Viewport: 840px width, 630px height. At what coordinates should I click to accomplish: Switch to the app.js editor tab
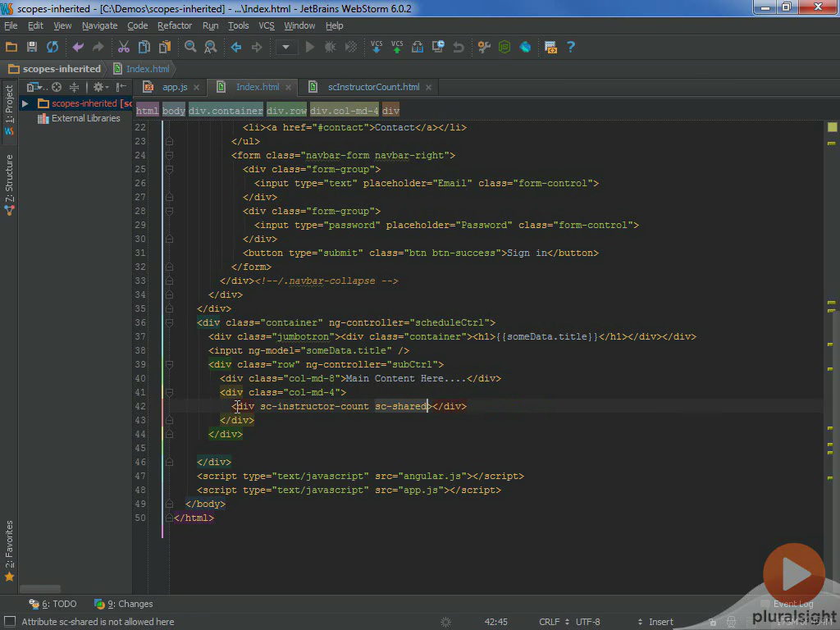pos(175,87)
